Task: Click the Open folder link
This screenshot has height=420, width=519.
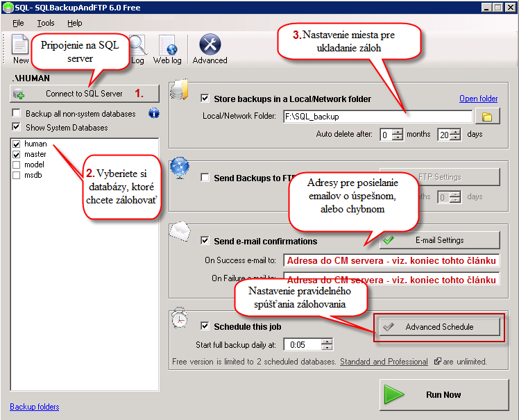Action: 478,99
